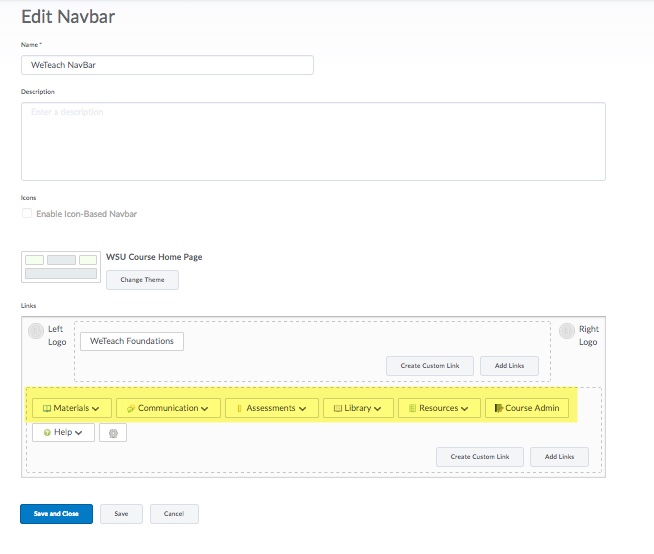Click Create Custom Link in the top area
Viewport: 654px width, 554px height.
pyautogui.click(x=430, y=366)
